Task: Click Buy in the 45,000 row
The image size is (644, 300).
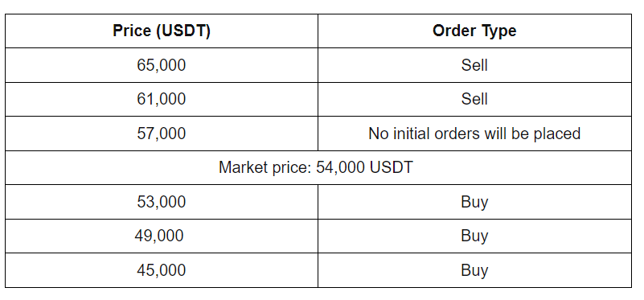Action: tap(474, 270)
